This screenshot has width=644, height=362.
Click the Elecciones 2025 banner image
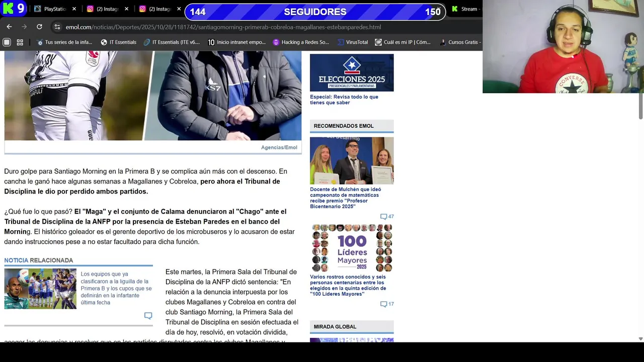point(352,72)
